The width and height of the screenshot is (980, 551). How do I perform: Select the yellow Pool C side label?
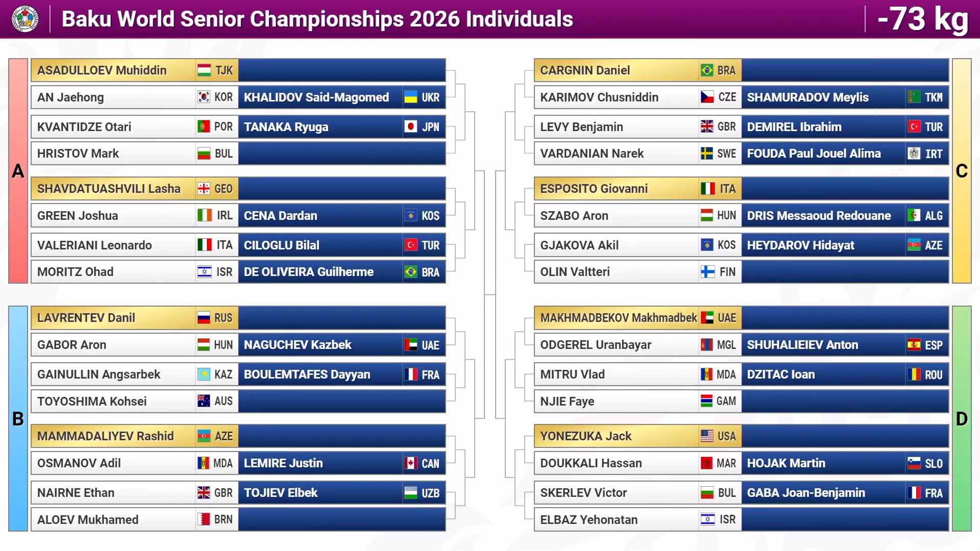coord(962,171)
